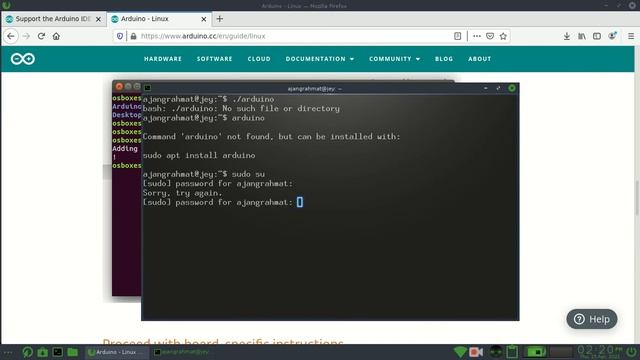This screenshot has width=640, height=360.
Task: Click the padlock site security icon
Action: click(x=133, y=36)
